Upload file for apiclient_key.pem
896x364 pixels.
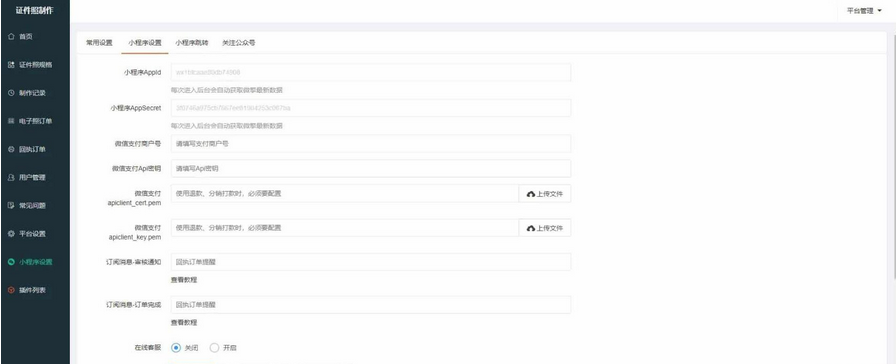(545, 228)
